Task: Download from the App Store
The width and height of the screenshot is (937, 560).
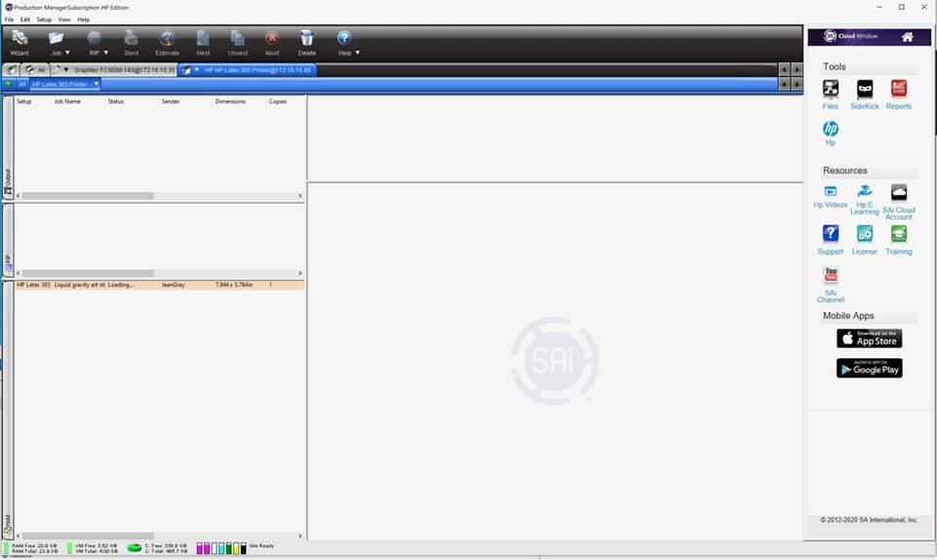Action: pyautogui.click(x=869, y=339)
